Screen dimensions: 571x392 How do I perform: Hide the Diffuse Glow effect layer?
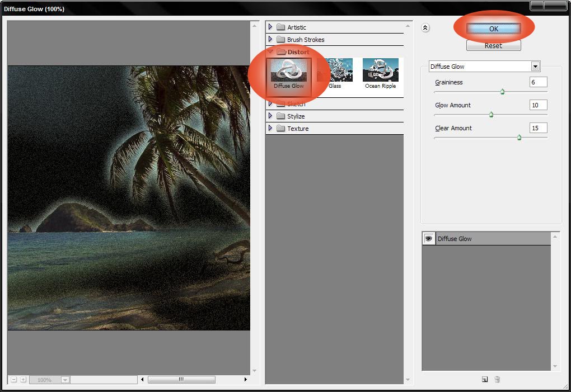pos(428,238)
